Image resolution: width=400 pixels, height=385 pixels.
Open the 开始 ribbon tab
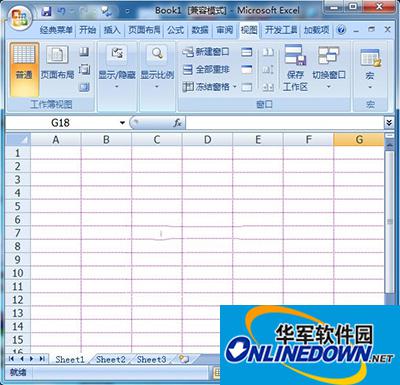pyautogui.click(x=88, y=30)
